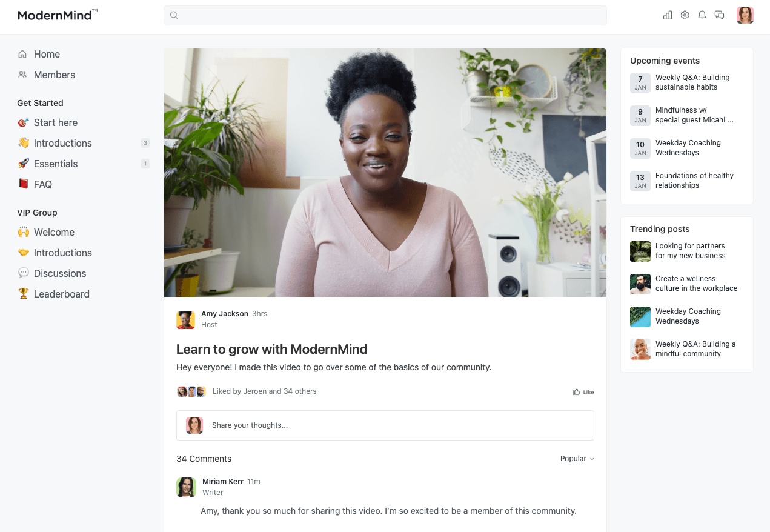Click the 13 JAN date badge
770x532 pixels.
click(x=640, y=181)
